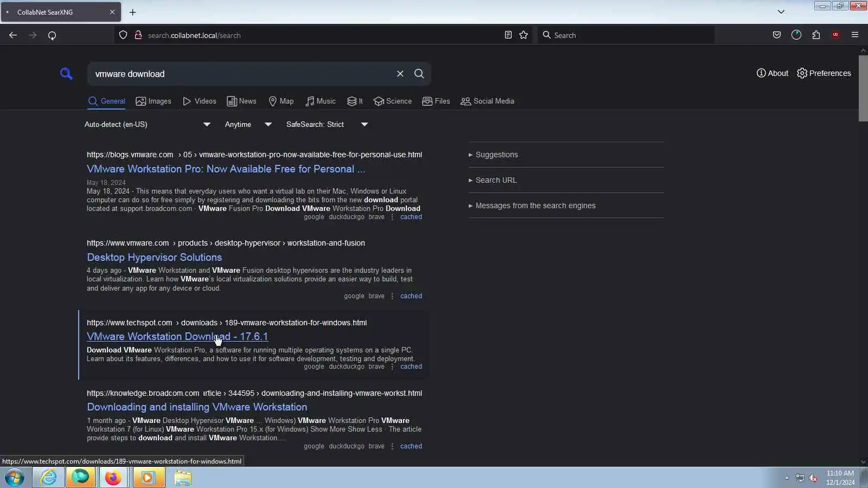Click the SearXNG logo magnifier
This screenshot has width=868, height=488.
pyautogui.click(x=66, y=74)
